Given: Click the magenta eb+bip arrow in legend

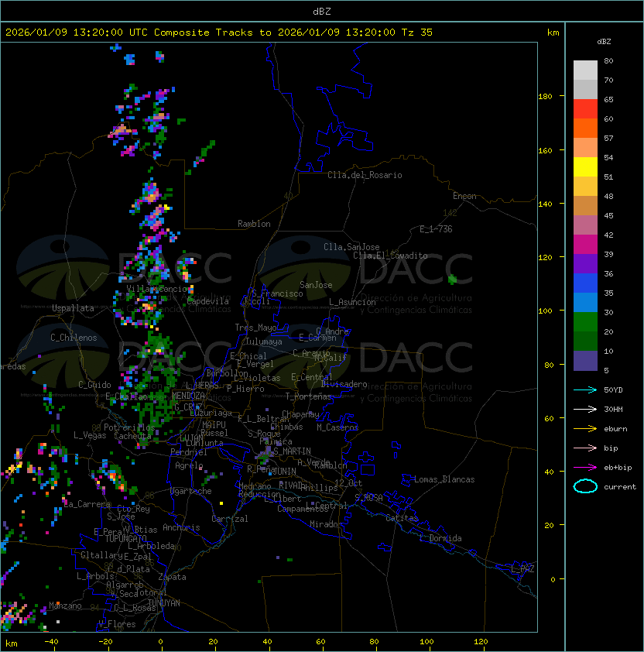Looking at the screenshot, I should [585, 468].
